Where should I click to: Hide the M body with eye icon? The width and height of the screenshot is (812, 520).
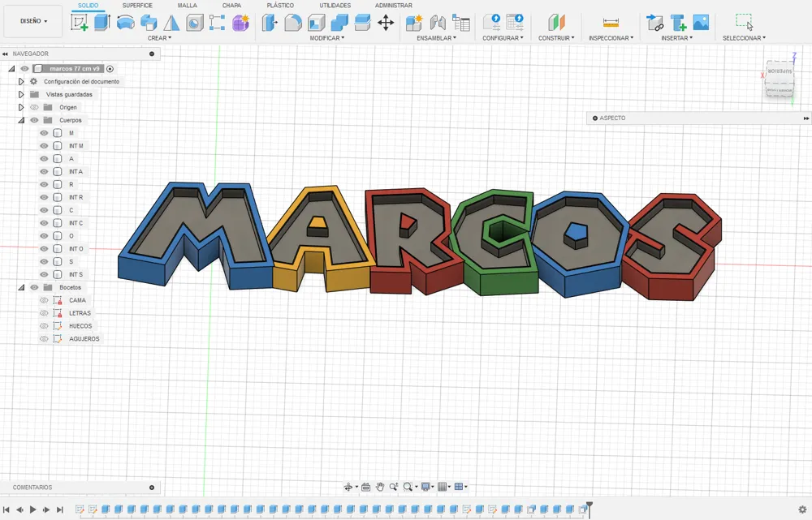click(x=44, y=133)
